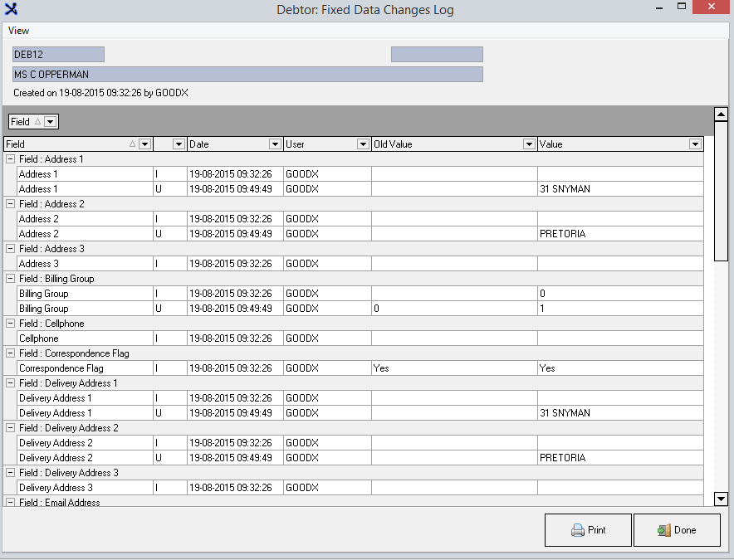Click the scrollbar down arrow
The width and height of the screenshot is (734, 560).
(721, 499)
